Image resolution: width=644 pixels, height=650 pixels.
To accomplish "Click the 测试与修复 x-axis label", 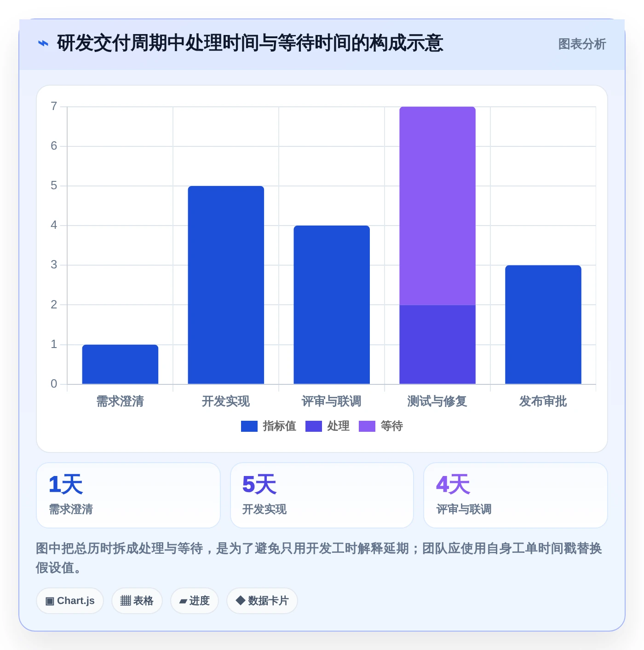I will tap(437, 401).
